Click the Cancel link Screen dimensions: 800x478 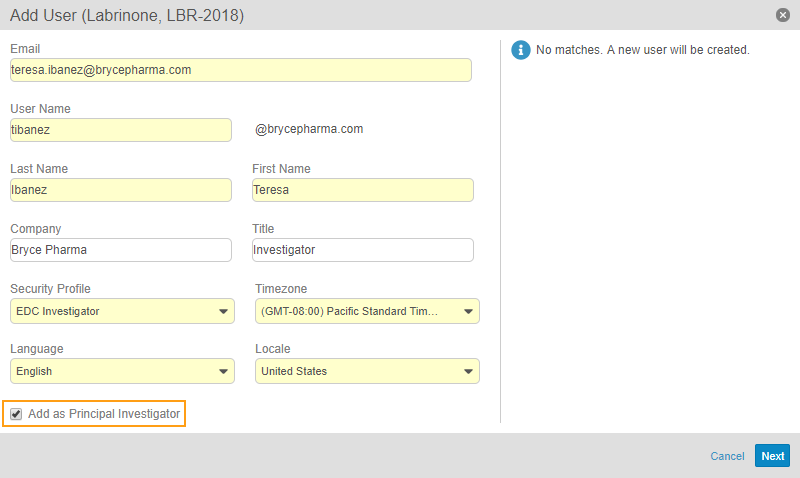tap(727, 456)
